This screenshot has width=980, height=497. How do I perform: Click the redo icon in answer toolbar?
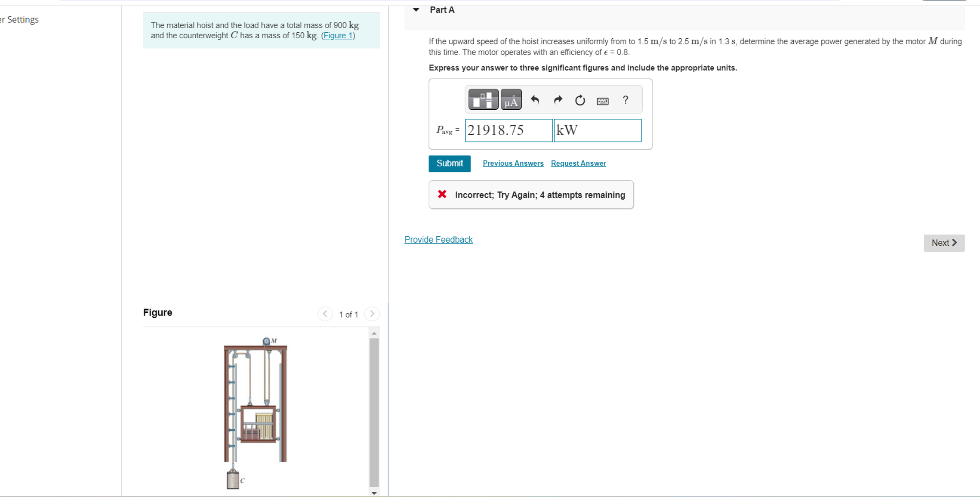pos(558,100)
